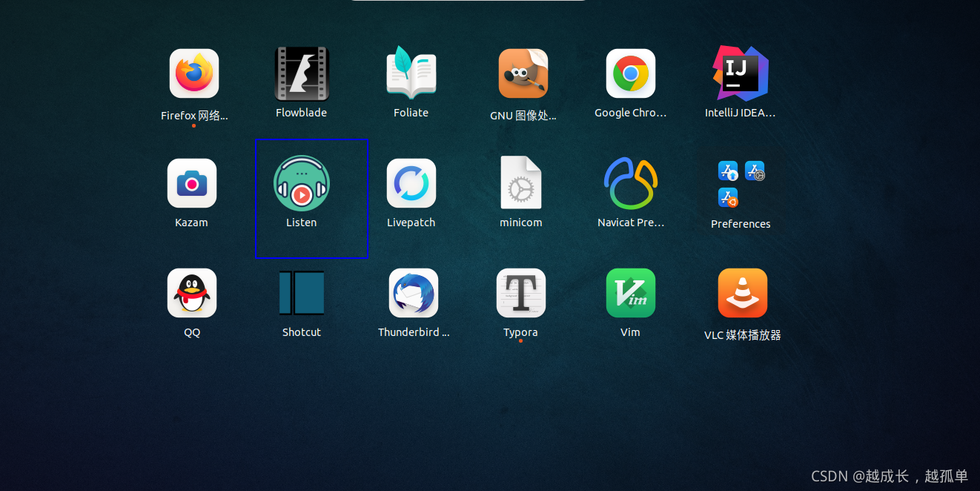Launch the Flowblade video editor icon
Viewport: 980px width, 491px height.
point(302,73)
